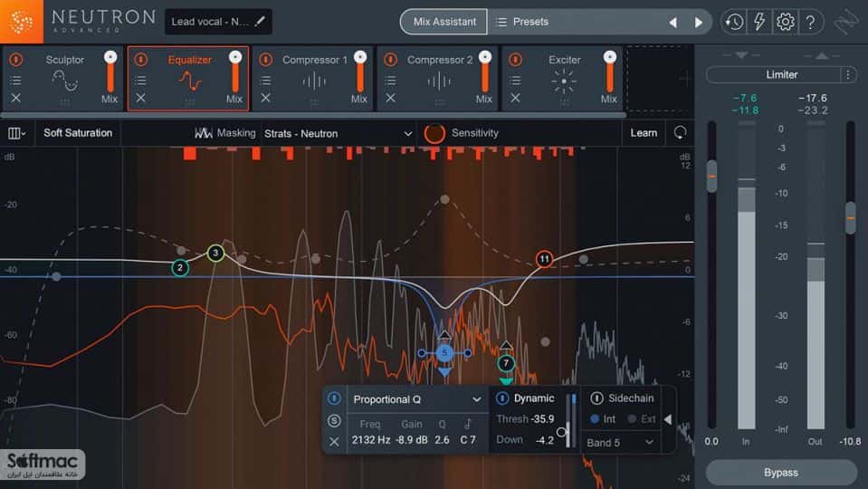Open the help question mark icon
This screenshot has height=489, width=868.
[x=810, y=22]
